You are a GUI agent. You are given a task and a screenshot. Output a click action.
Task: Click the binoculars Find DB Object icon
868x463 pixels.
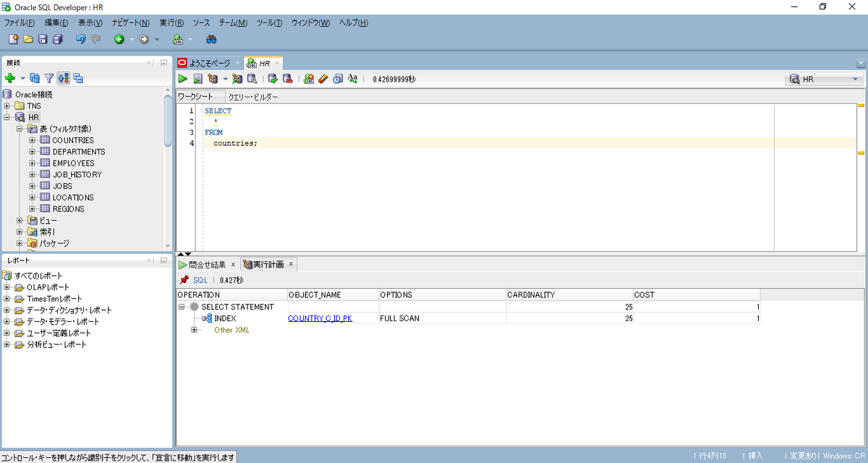[x=211, y=39]
